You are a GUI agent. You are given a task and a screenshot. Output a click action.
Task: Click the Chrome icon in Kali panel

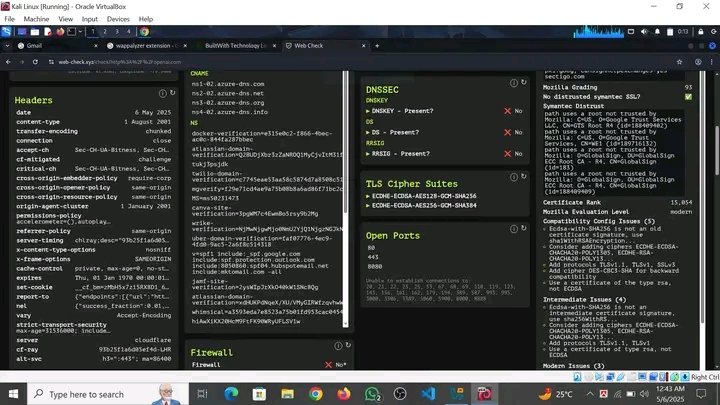[x=144, y=32]
